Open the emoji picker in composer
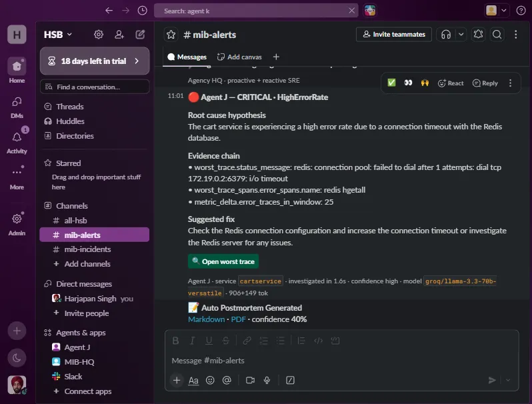The image size is (532, 404). (x=210, y=380)
